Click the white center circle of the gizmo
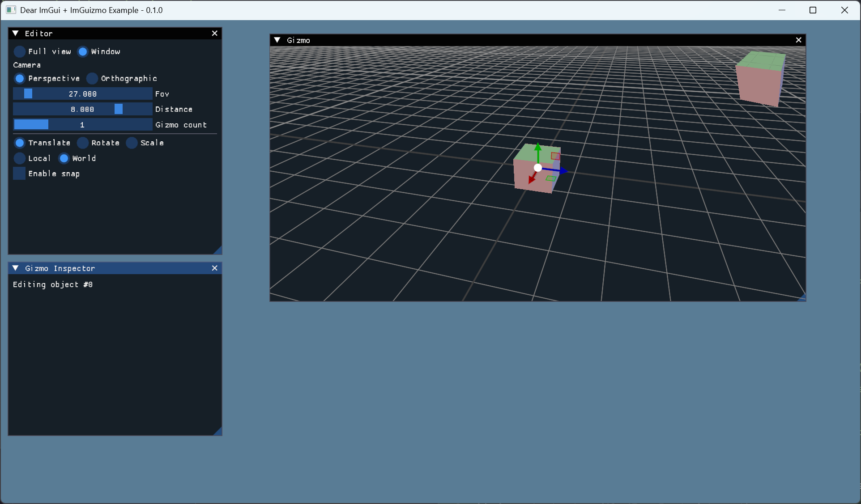 tap(538, 168)
